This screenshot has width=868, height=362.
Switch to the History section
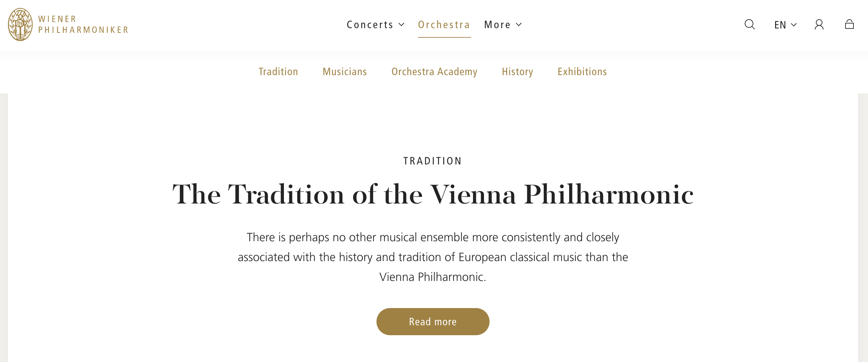tap(517, 71)
